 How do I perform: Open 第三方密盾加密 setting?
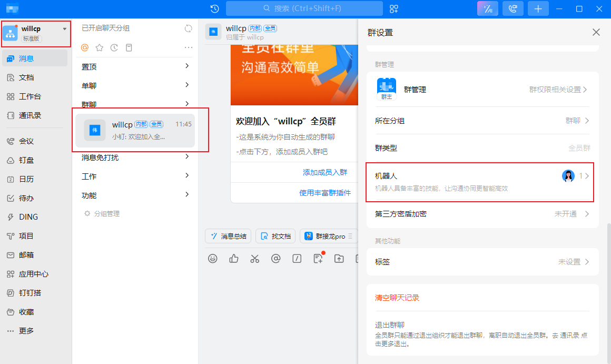pos(481,214)
